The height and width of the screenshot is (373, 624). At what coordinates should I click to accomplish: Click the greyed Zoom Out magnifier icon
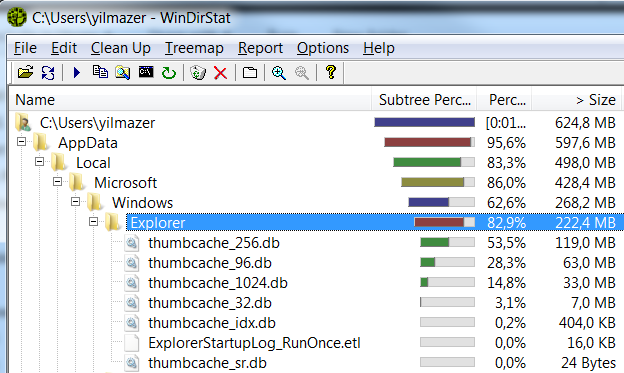pos(302,73)
